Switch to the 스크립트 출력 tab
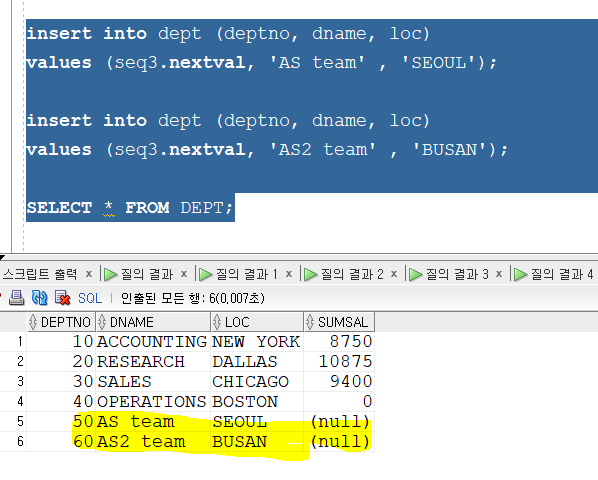 coord(40,274)
